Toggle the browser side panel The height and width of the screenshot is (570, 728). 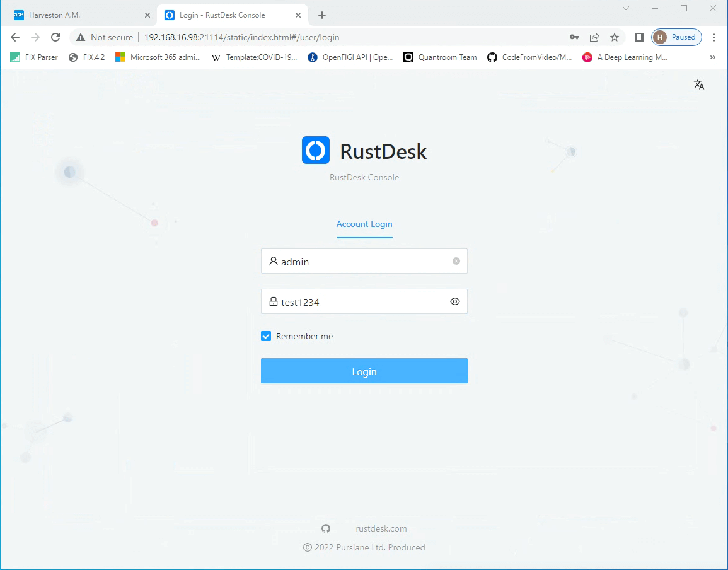(x=639, y=37)
